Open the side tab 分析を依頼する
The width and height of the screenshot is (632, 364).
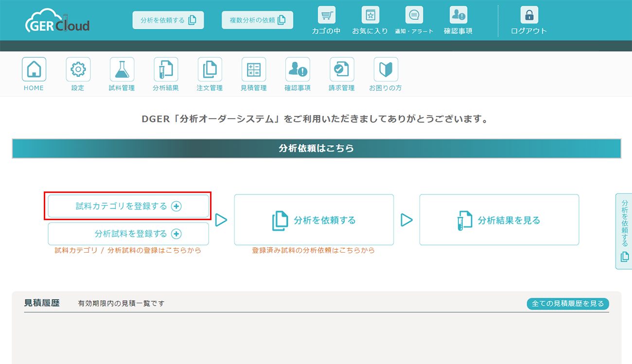[x=624, y=231]
